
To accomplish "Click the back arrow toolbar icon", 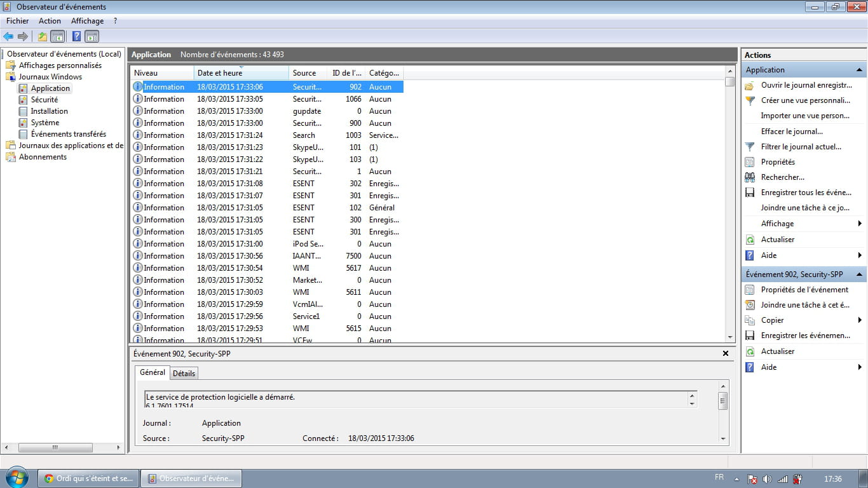I will pos(8,37).
